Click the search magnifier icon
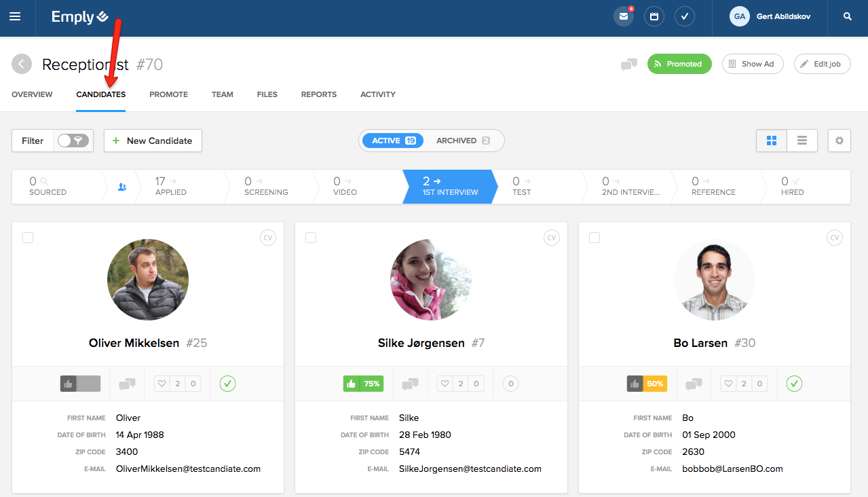Screen dimensions: 868x497 [848, 17]
